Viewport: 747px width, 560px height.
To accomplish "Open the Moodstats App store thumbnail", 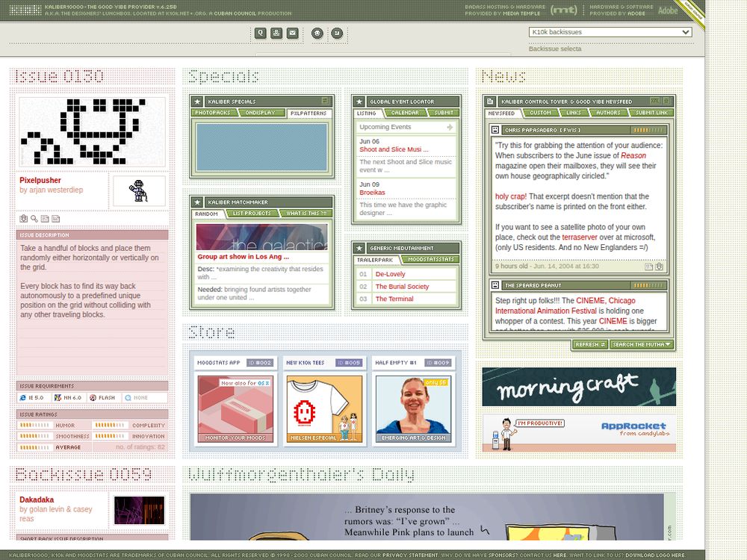I will [x=235, y=409].
